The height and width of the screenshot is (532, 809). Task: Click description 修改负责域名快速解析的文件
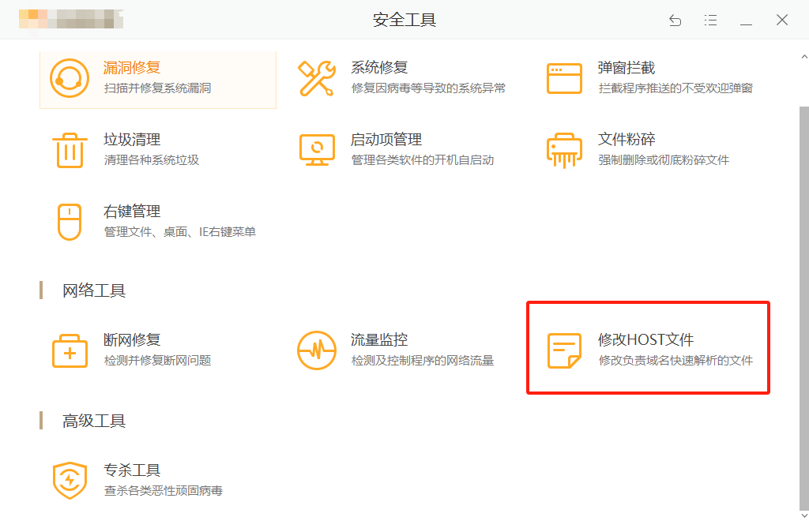(x=675, y=361)
